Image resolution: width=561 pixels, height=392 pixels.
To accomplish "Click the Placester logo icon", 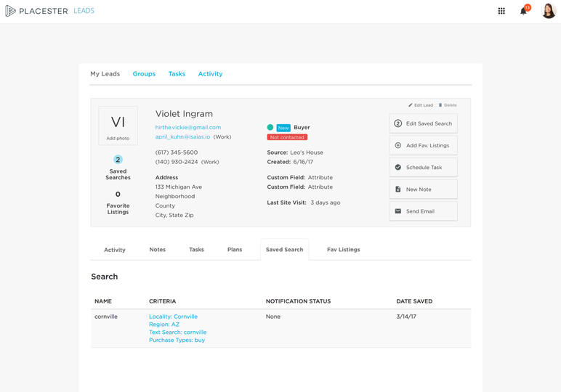I will tap(11, 11).
